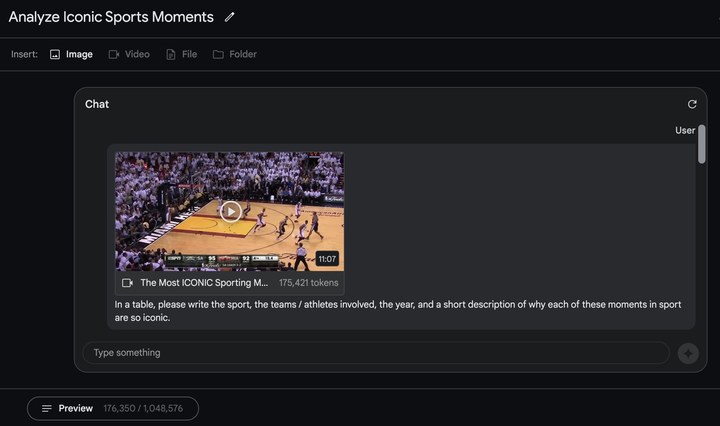The image size is (720, 426).
Task: Focus the Type something input field
Action: [x=376, y=353]
